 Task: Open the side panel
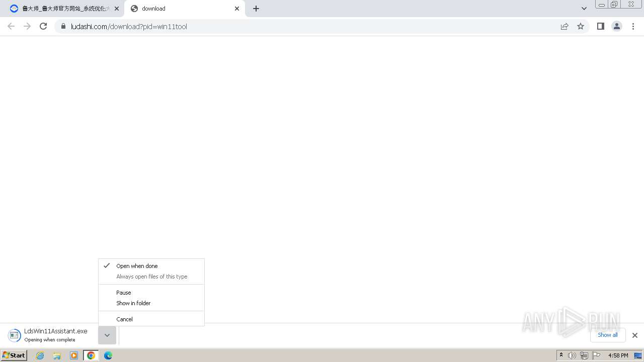click(600, 26)
